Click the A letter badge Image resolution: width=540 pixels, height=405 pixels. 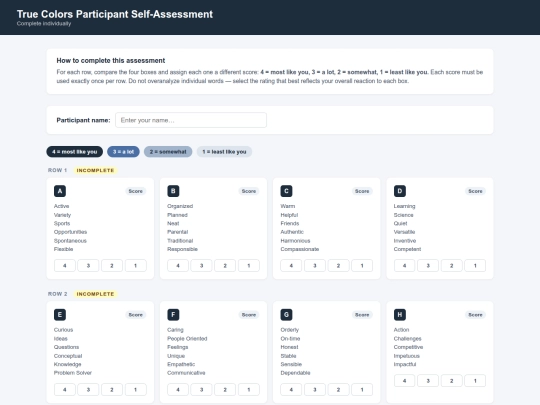pyautogui.click(x=60, y=191)
